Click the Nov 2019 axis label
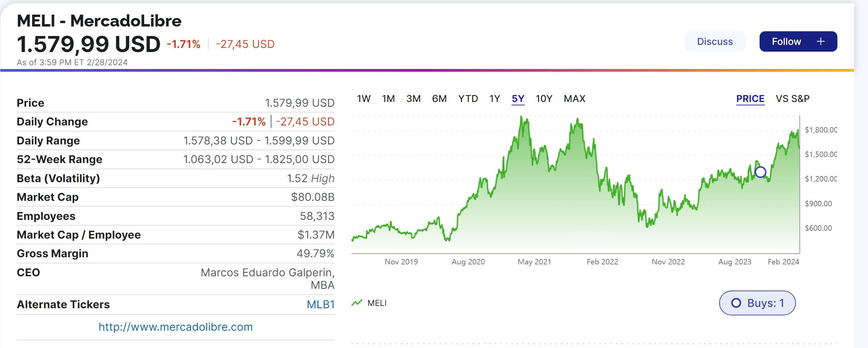868x348 pixels. [401, 262]
